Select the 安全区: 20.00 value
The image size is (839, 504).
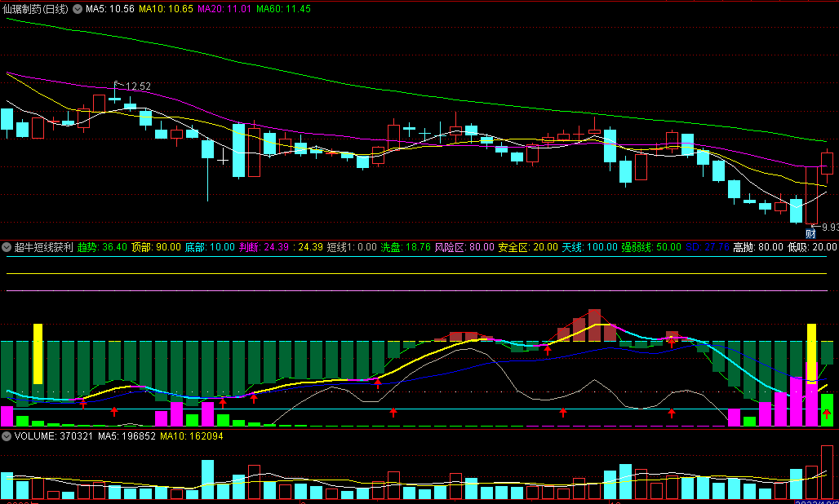(527, 247)
